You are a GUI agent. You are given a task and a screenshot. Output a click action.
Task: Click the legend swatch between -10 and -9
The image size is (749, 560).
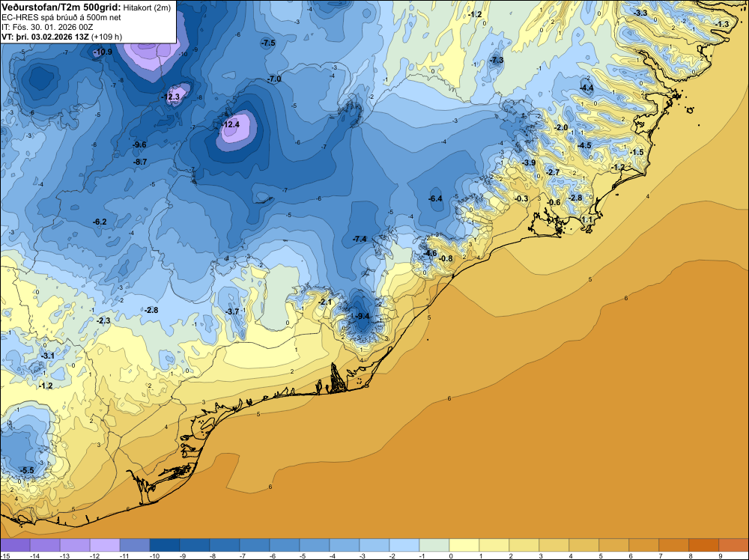click(165, 545)
